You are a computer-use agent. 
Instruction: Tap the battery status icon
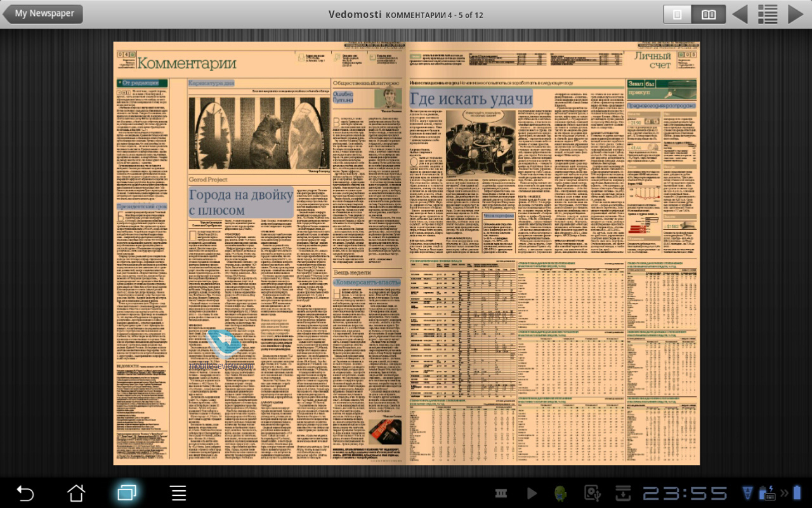click(797, 493)
